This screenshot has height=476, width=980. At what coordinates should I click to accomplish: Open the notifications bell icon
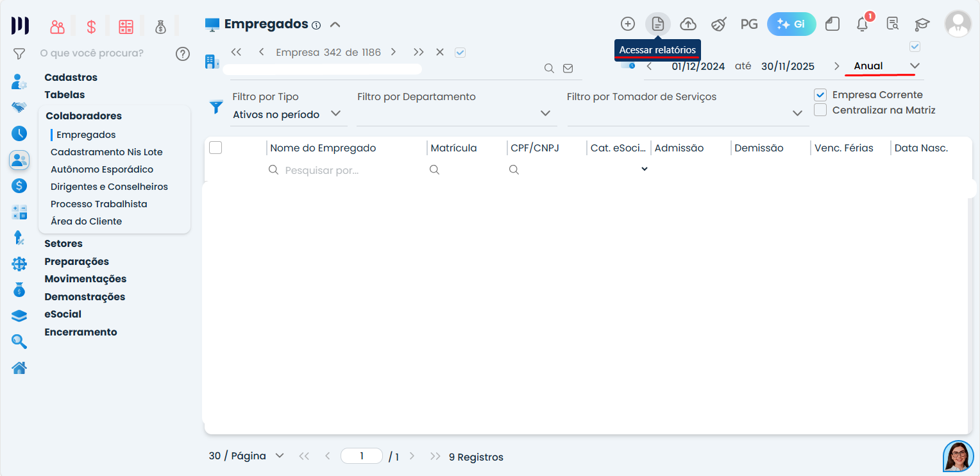pos(863,24)
